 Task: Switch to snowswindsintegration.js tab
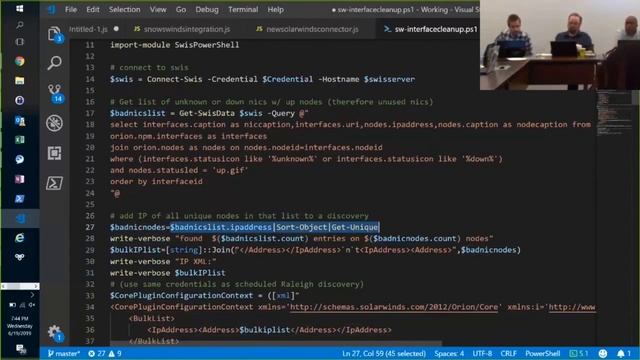[x=182, y=29]
